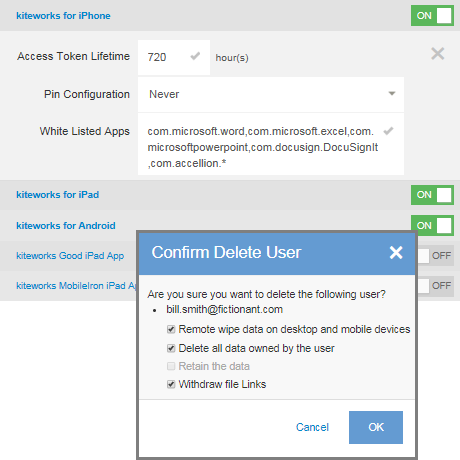
Task: Click the Retain the data checkbox
Action: (x=171, y=366)
